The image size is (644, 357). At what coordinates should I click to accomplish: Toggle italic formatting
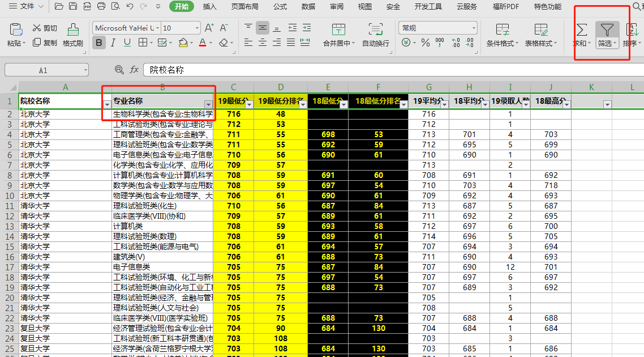[x=113, y=42]
